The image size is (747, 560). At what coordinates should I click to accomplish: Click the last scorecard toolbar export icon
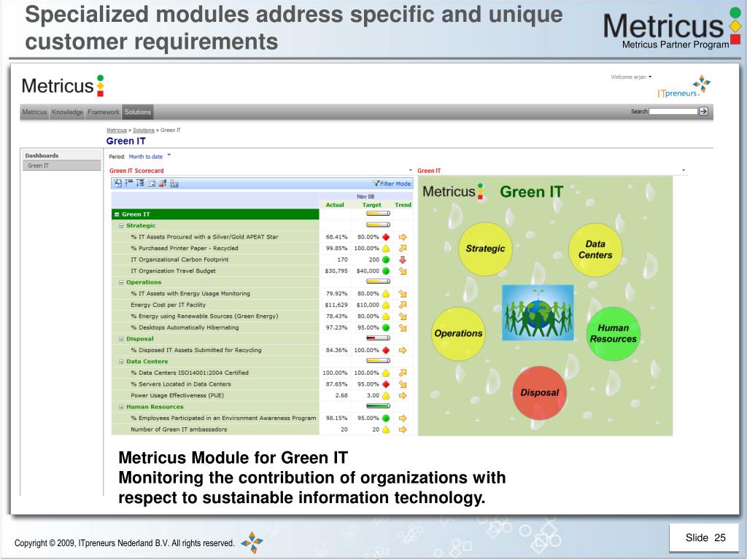click(x=174, y=183)
